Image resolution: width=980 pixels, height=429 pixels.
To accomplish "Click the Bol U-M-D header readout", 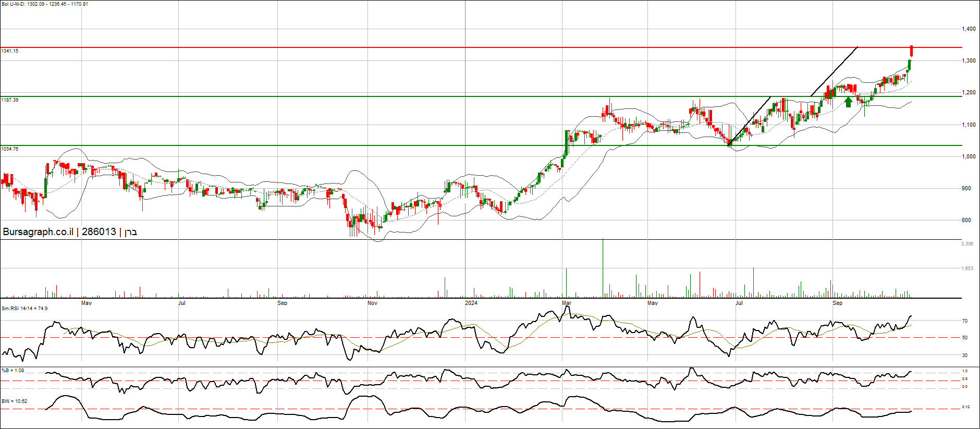I will pyautogui.click(x=44, y=4).
